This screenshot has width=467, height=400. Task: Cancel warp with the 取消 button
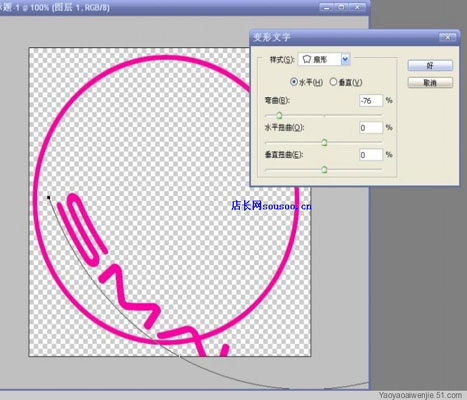(x=430, y=83)
